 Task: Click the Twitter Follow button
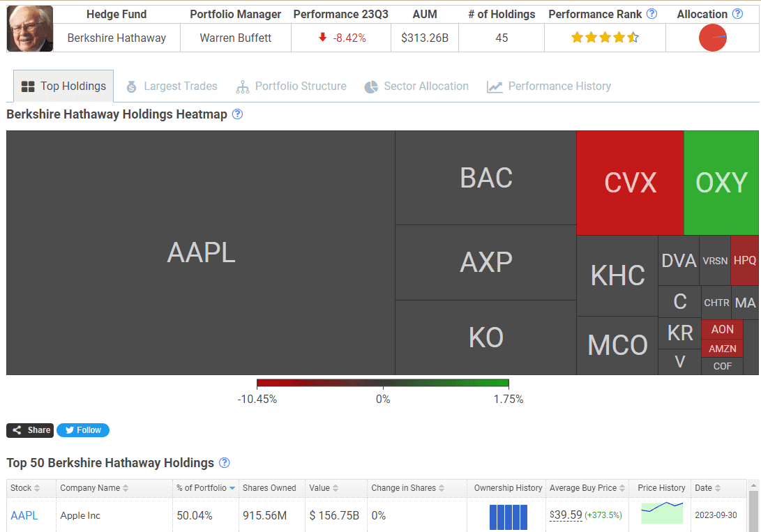tap(83, 430)
